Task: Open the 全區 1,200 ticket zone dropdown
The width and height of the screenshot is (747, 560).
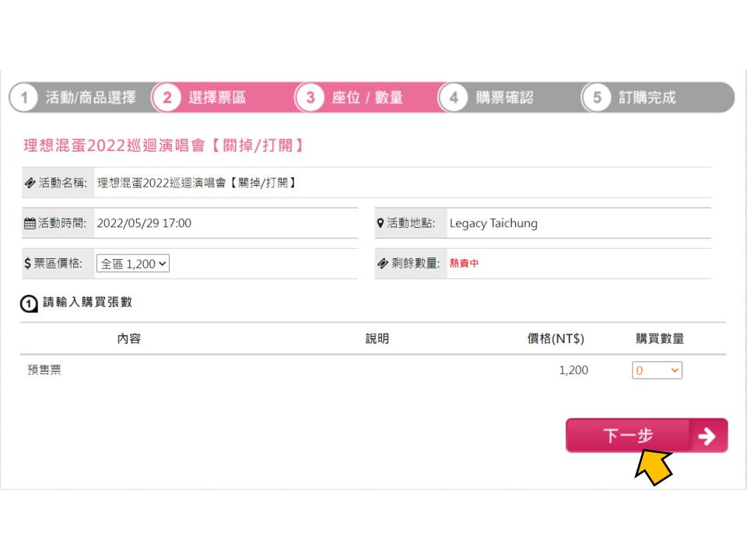Action: point(133,264)
